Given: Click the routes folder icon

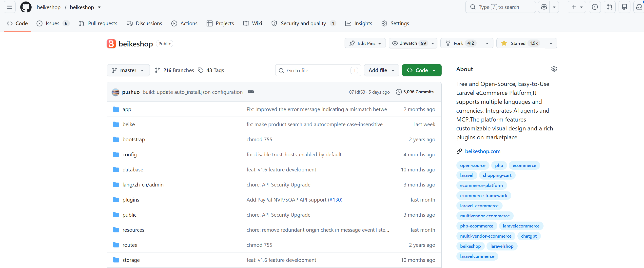Looking at the screenshot, I should click(x=116, y=245).
